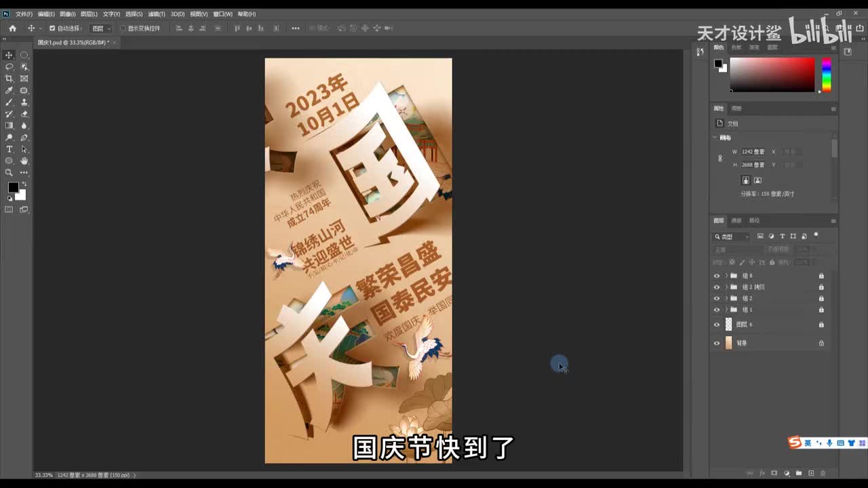This screenshot has width=868, height=488.
Task: Select the Blur tool
Action: pyautogui.click(x=24, y=125)
